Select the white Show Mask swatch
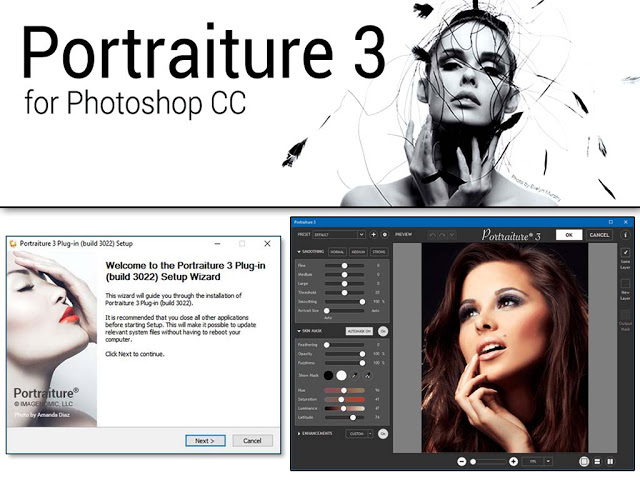 click(341, 376)
